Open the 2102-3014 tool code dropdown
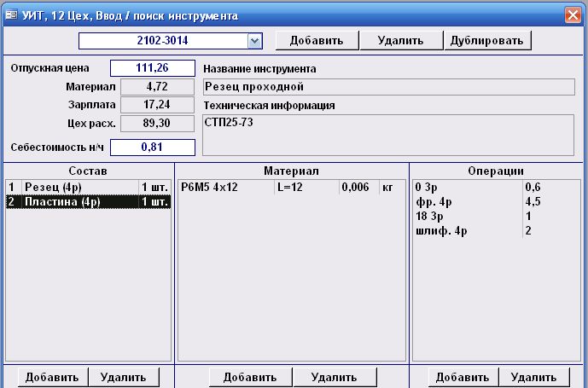 [254, 41]
